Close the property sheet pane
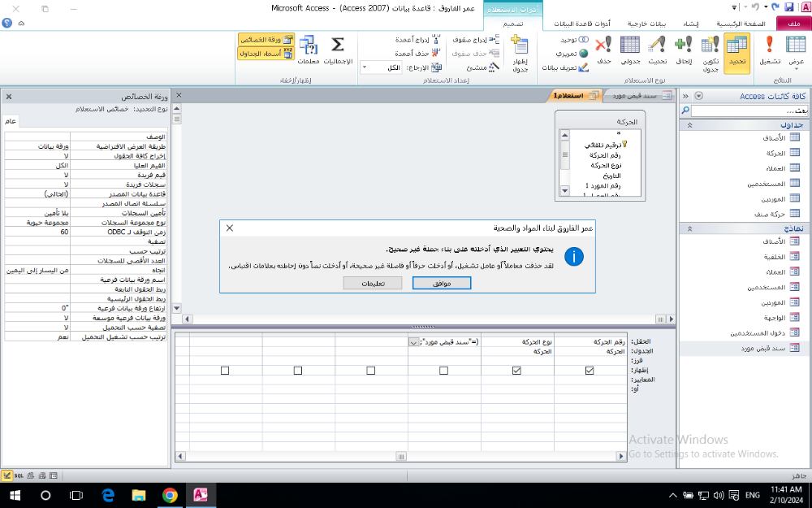The width and height of the screenshot is (812, 508). 9,97
